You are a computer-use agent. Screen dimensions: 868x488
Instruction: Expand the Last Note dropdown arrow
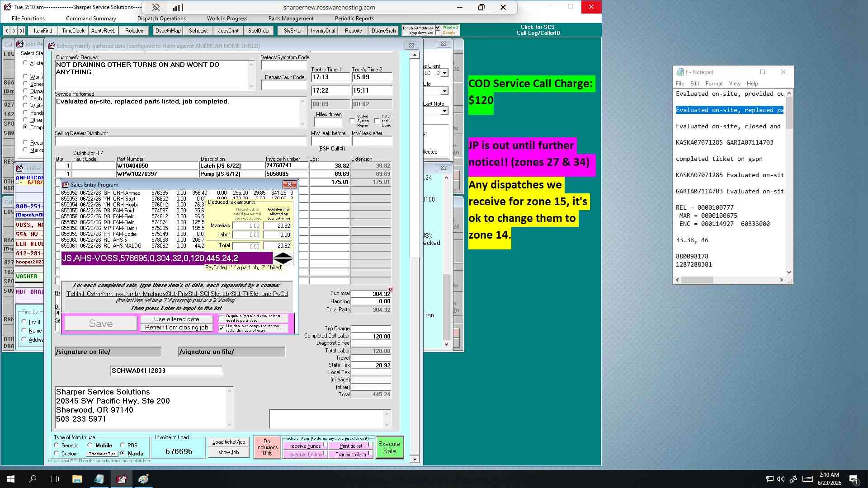tap(445, 111)
